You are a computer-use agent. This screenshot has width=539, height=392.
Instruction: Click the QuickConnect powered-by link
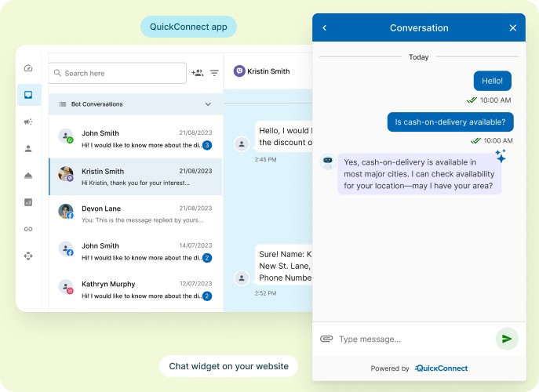pos(441,368)
